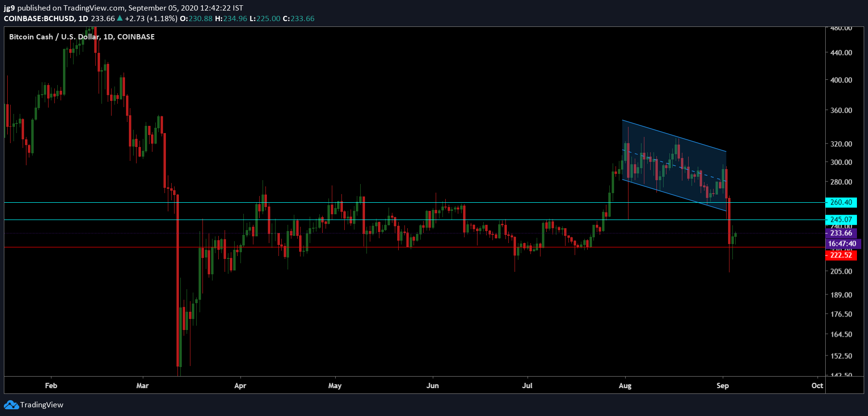
Task: Click the May label on time axis
Action: click(x=335, y=386)
